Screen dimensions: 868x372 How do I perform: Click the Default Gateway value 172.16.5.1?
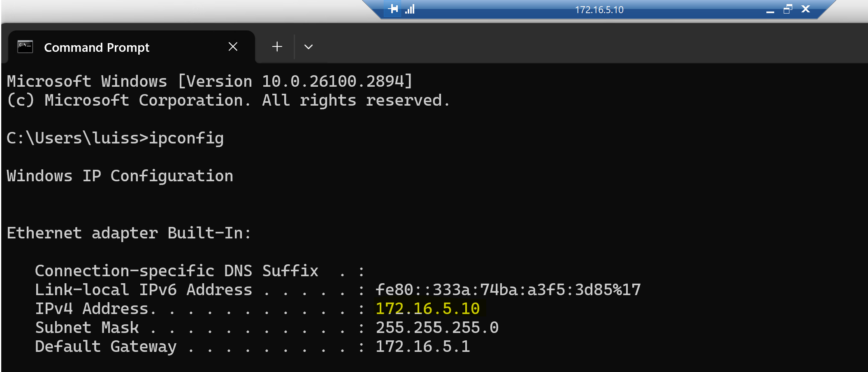click(423, 347)
